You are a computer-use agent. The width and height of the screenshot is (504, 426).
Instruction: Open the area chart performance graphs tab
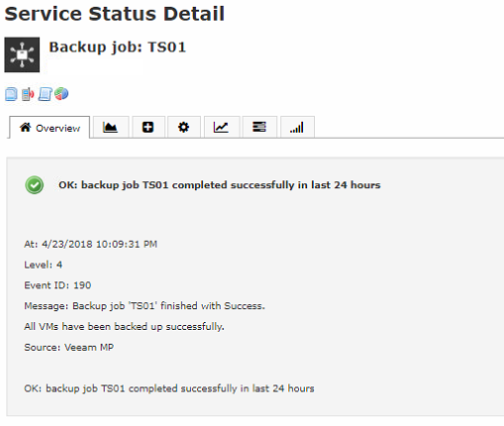click(x=110, y=127)
